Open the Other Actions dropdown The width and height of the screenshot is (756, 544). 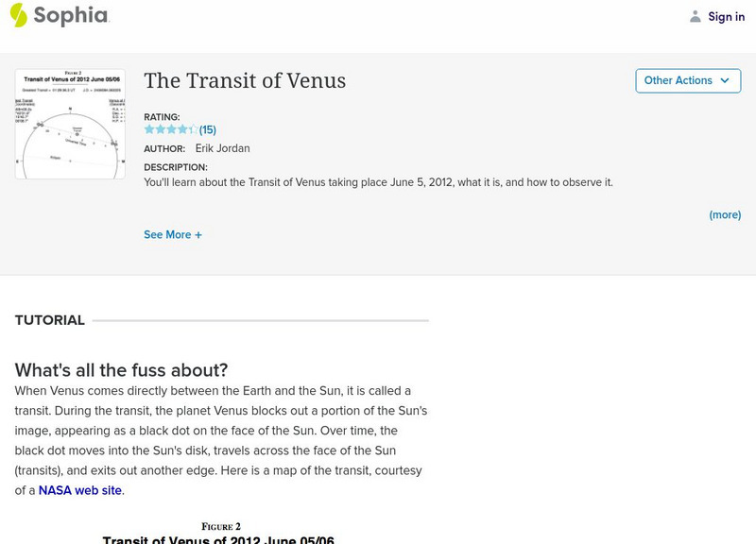[x=688, y=80]
